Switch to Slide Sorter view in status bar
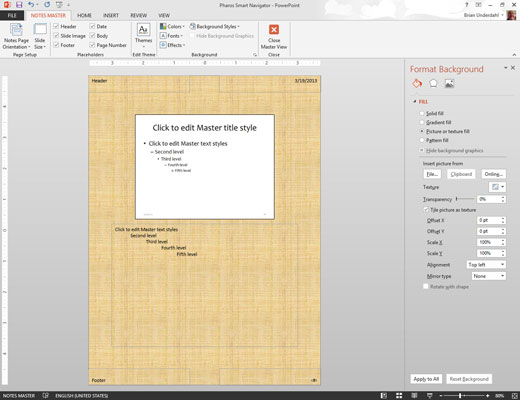Viewport: 520px width, 400px height. click(x=399, y=396)
